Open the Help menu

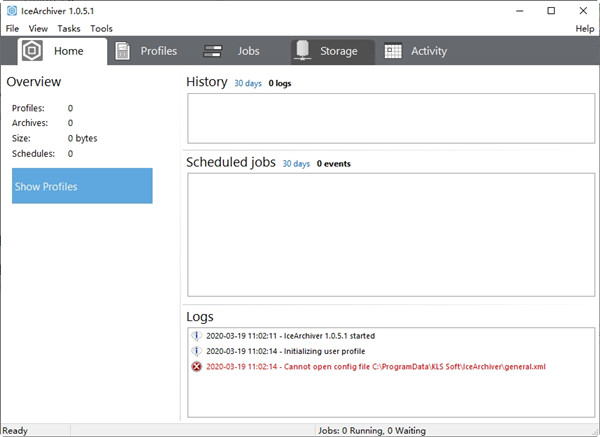584,29
